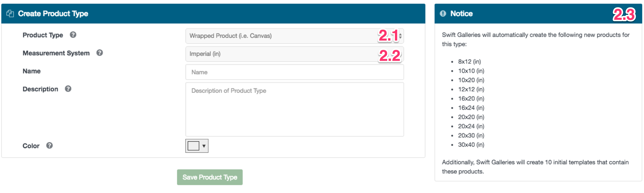Select the 8x12 (in) list entry
Viewport: 644px width, 193px height.
coord(469,61)
